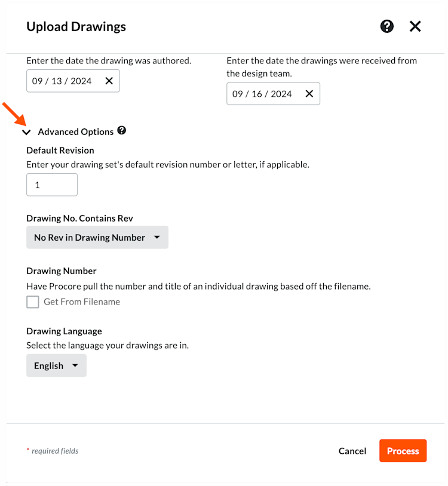The height and width of the screenshot is (486, 448).
Task: Open the help icon in dialog header
Action: [x=386, y=26]
